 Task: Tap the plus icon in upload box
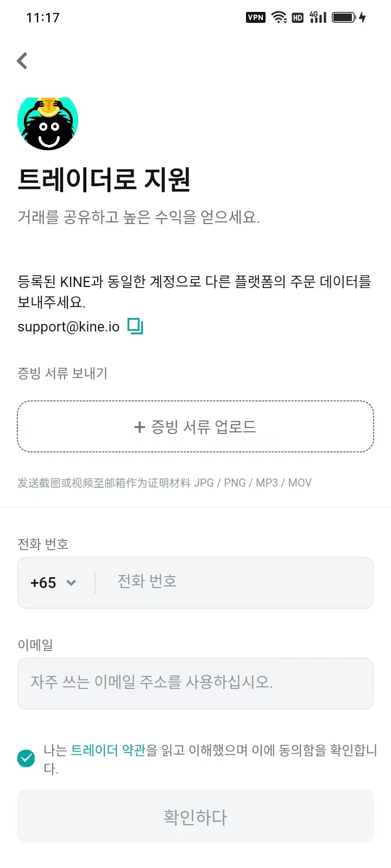click(140, 427)
